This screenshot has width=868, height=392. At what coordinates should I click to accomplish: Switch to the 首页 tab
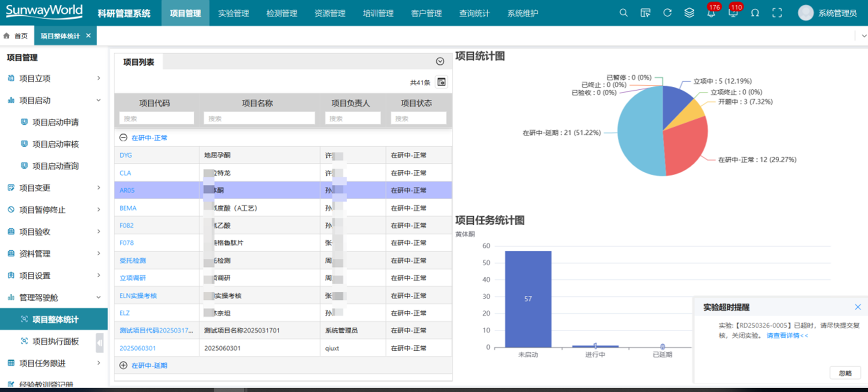(16, 36)
